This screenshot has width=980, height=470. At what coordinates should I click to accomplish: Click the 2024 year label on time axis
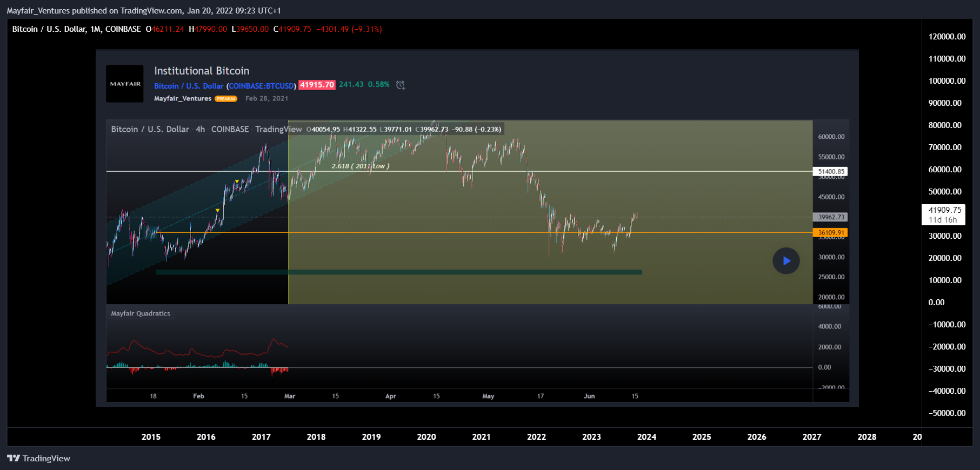tap(646, 437)
